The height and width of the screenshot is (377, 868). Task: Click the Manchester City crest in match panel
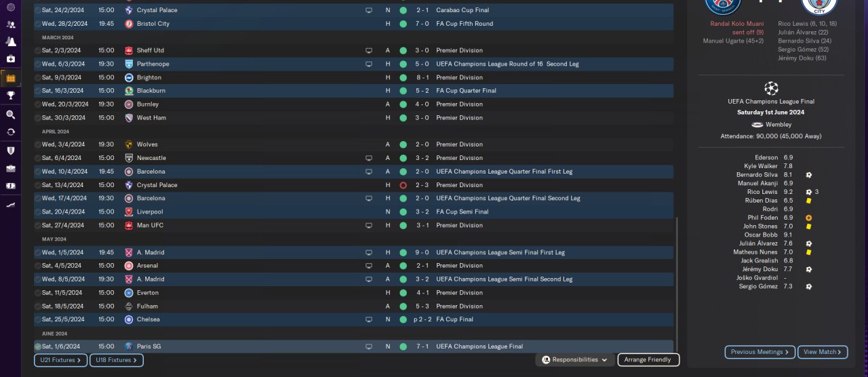click(819, 7)
